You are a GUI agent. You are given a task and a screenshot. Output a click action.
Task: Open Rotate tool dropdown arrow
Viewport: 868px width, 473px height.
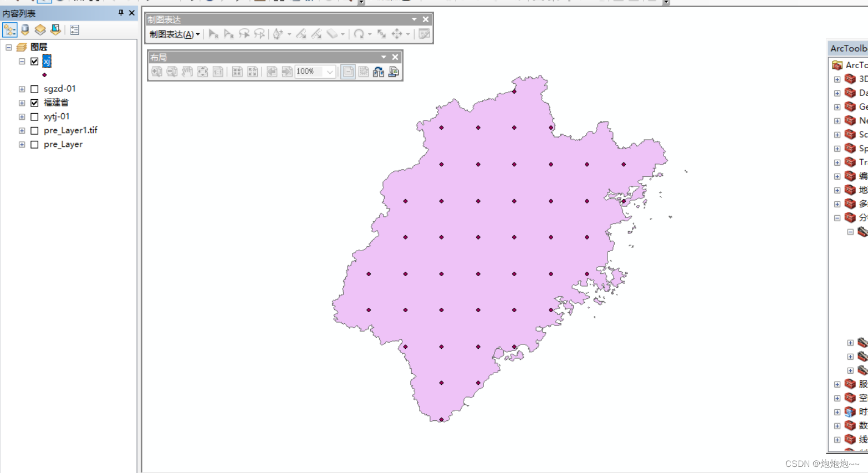[370, 34]
